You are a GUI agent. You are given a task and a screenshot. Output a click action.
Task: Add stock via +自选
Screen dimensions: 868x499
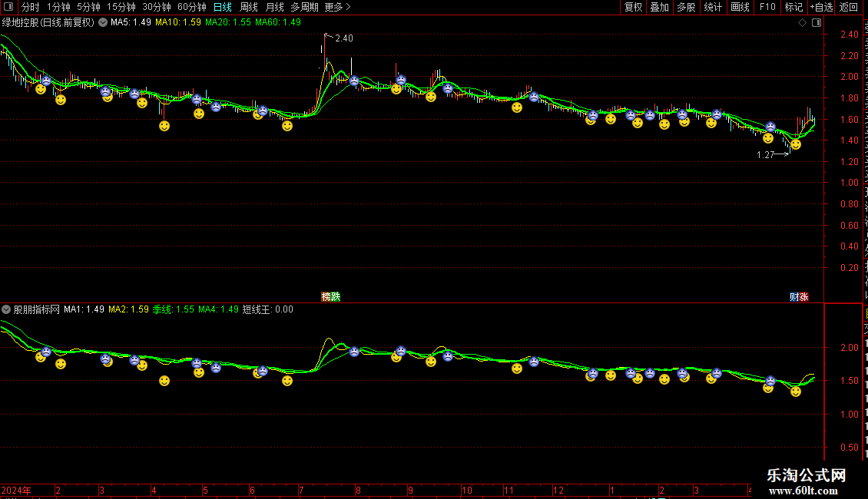click(821, 7)
